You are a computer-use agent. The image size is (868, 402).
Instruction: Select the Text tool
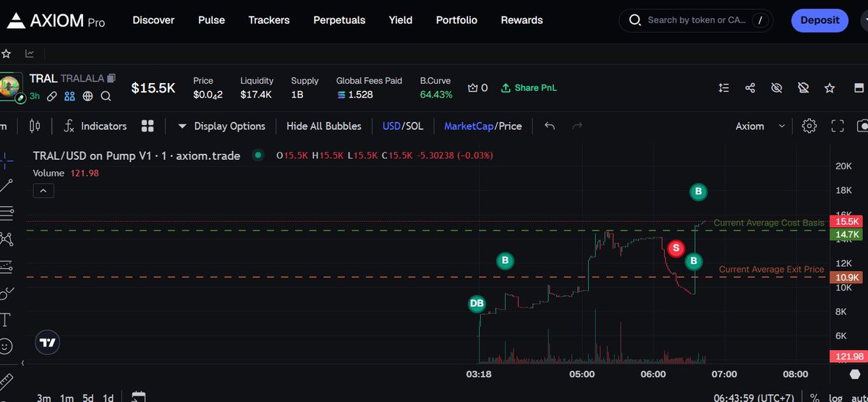point(6,319)
